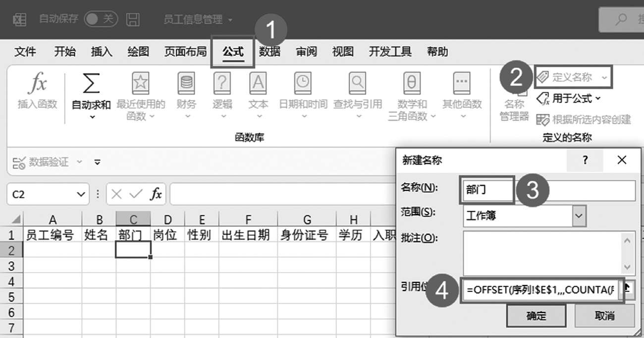Click inside the formula bar input
The width and height of the screenshot is (644, 338).
282,194
